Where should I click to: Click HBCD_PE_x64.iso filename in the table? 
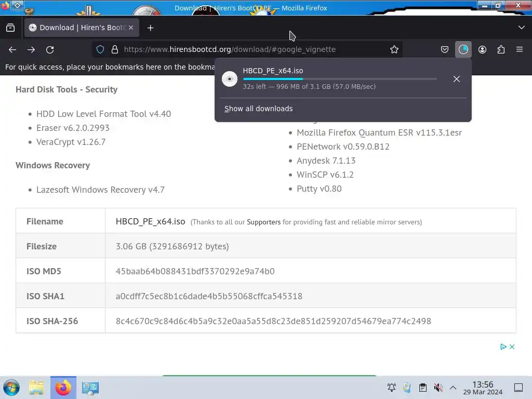tap(150, 221)
